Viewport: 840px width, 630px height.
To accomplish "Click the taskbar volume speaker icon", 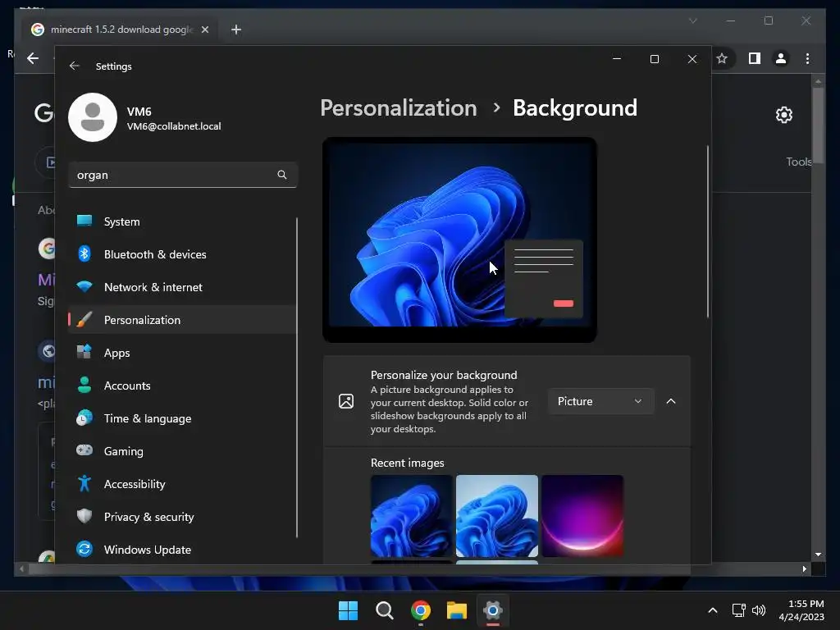I will click(759, 610).
